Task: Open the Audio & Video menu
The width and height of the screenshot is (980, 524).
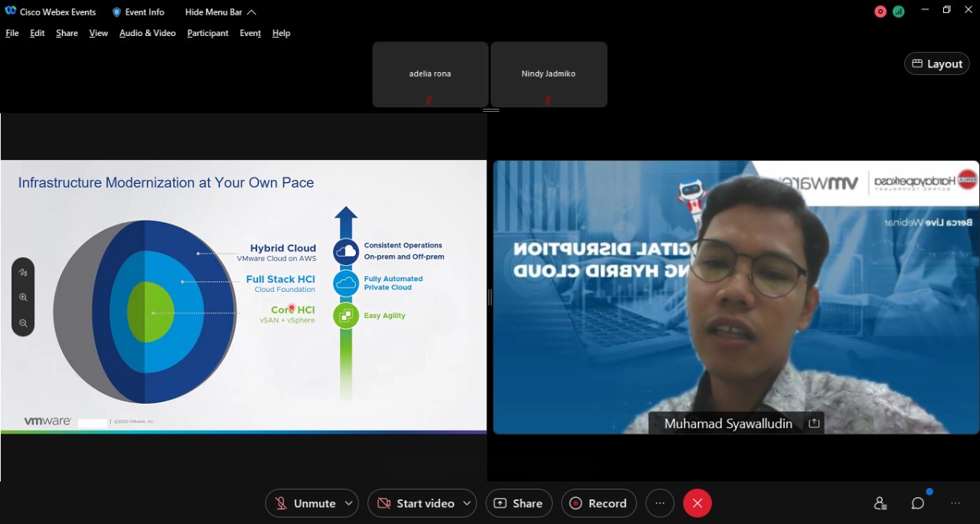Action: tap(148, 33)
